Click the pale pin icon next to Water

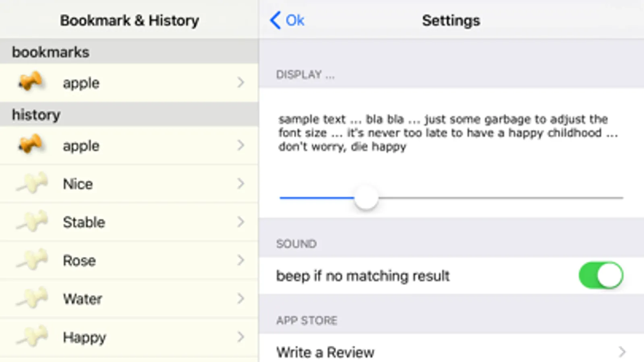(x=32, y=298)
